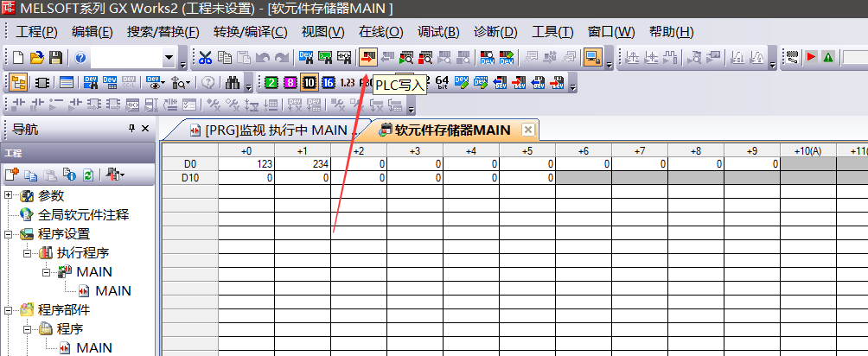Viewport: 868px width, 356px height.
Task: Open the output window list icon
Action: (67, 83)
